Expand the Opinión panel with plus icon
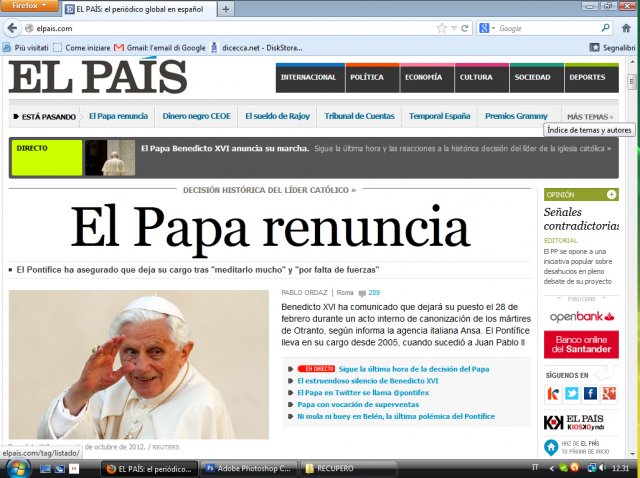Viewport: 640px width, 478px height. click(x=611, y=195)
